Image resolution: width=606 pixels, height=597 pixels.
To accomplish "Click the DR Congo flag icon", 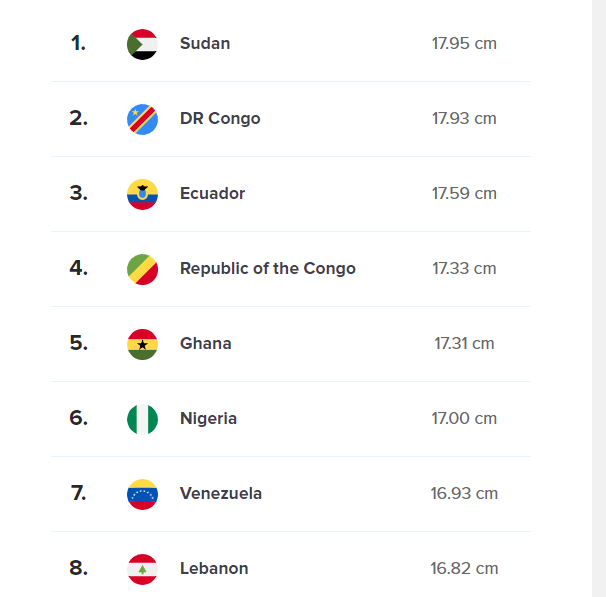I will pyautogui.click(x=142, y=119).
